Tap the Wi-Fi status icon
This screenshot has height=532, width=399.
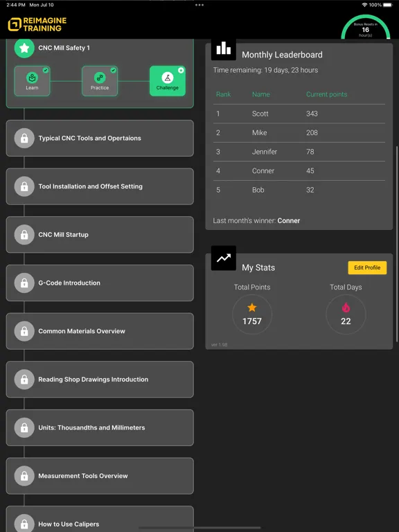[364, 5]
